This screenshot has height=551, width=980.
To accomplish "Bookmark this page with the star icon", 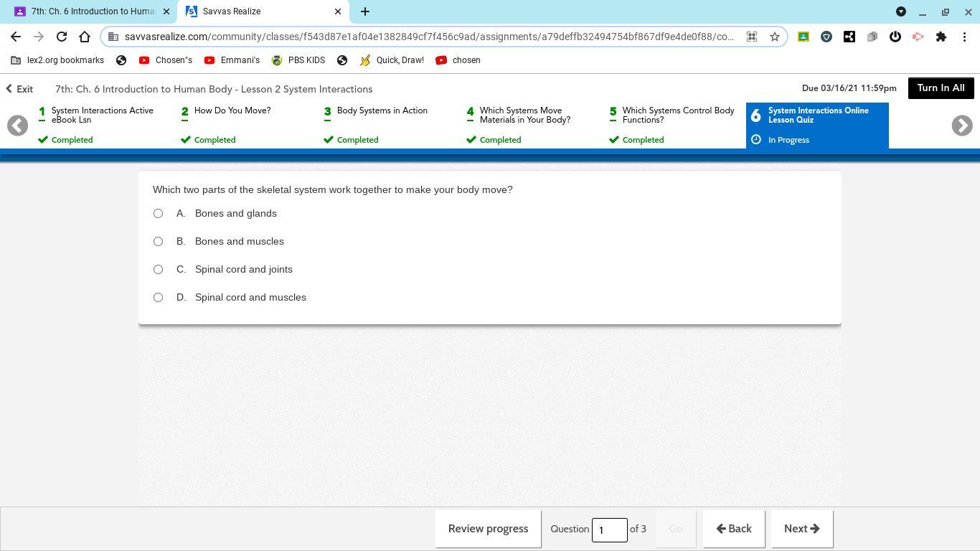I will (x=775, y=37).
